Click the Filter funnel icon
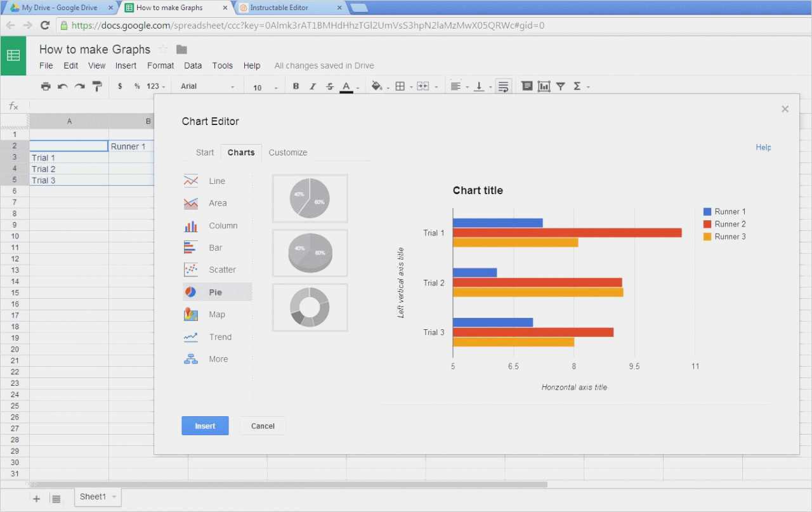The height and width of the screenshot is (512, 812). tap(561, 86)
